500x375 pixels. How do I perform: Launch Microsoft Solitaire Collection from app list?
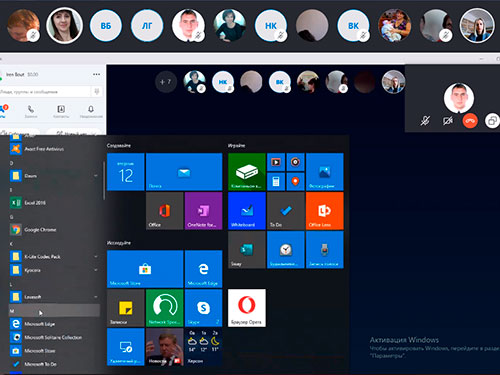pos(54,337)
